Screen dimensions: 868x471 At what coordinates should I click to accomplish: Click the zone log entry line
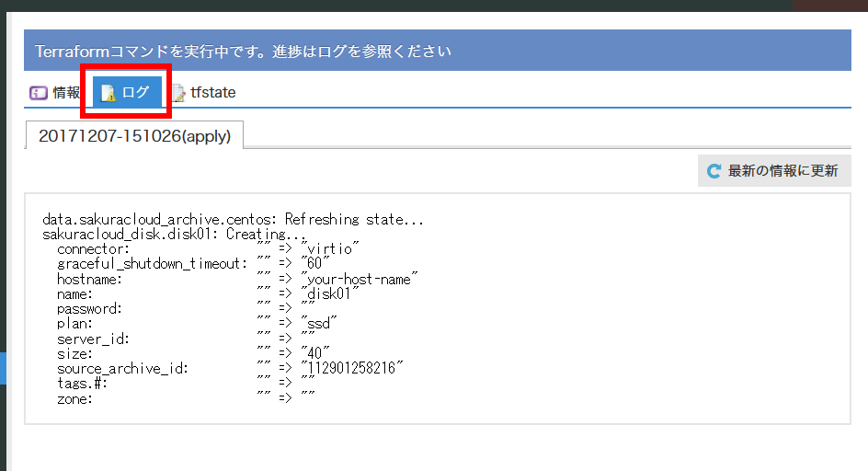click(186, 398)
